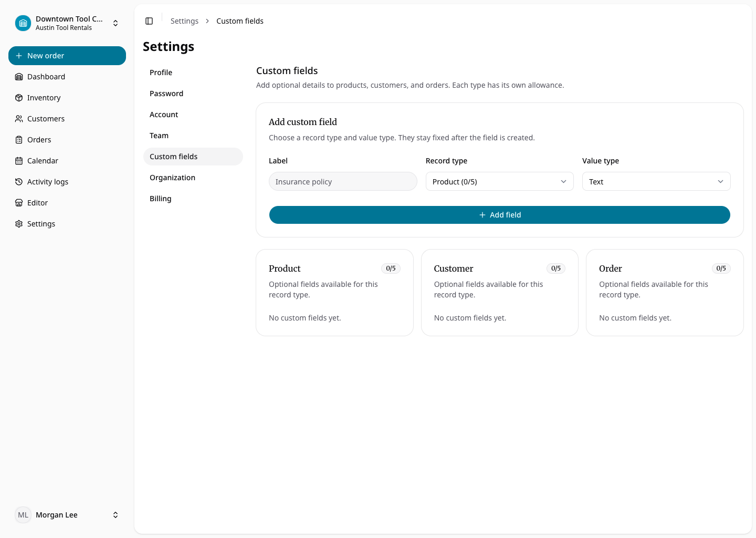Go to Settings in the sidebar
This screenshot has width=756, height=538.
pyautogui.click(x=67, y=224)
